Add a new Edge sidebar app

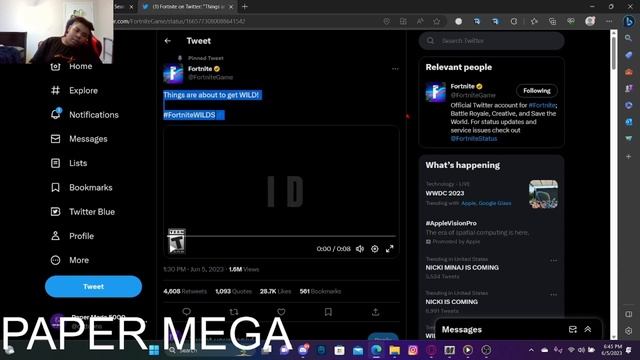(x=629, y=156)
